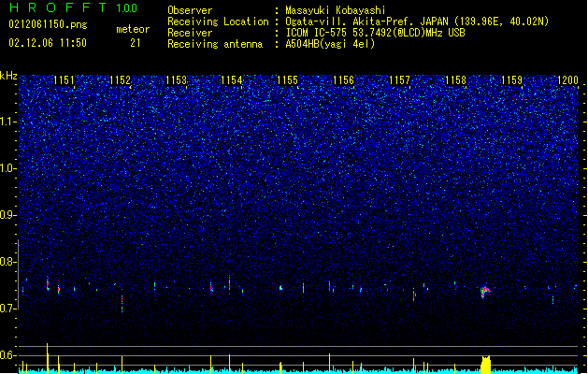
Task: Click the 0.7 kHz frequency axis label
Action: click(8, 309)
